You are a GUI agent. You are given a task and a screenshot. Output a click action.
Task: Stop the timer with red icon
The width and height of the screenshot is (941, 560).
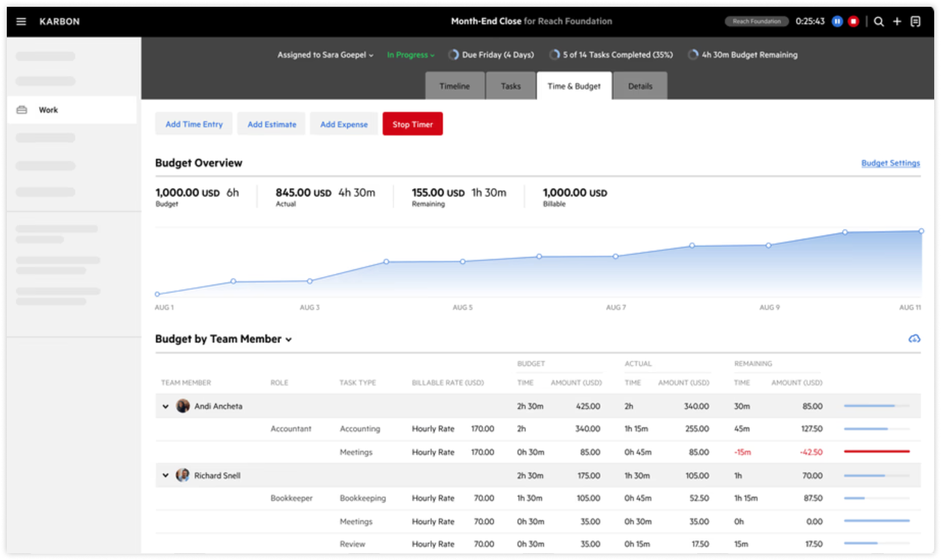[854, 22]
